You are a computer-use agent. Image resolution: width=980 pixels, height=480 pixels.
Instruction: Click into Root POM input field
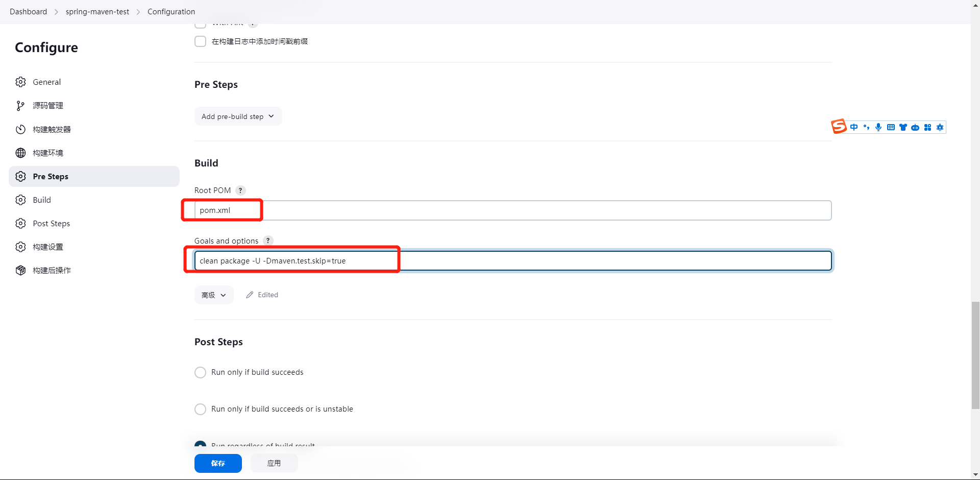pos(513,210)
